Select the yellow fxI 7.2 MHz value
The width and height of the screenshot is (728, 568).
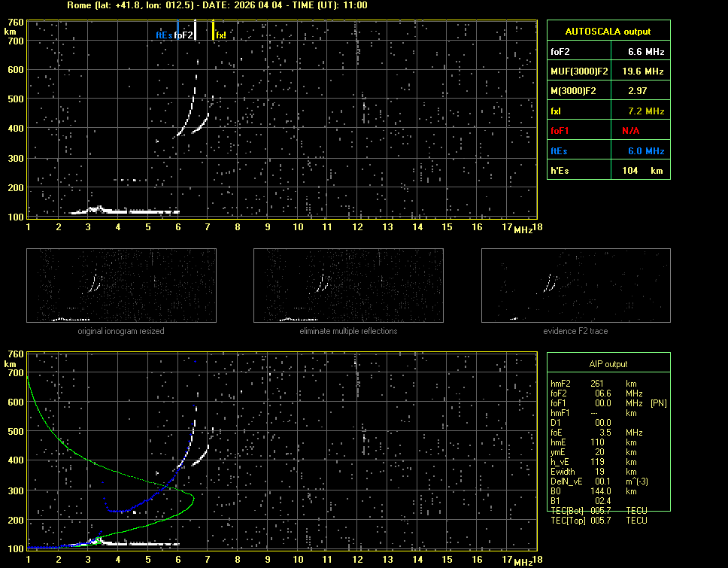click(x=646, y=111)
